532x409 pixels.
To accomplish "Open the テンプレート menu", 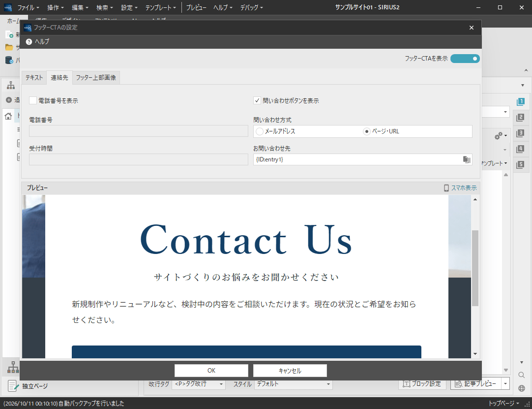I will 160,7.
